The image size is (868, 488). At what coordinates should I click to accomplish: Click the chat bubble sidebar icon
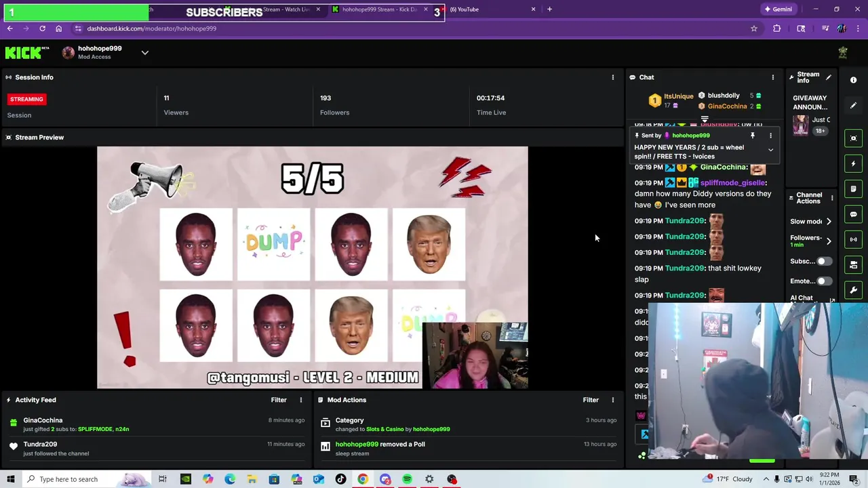pyautogui.click(x=854, y=214)
